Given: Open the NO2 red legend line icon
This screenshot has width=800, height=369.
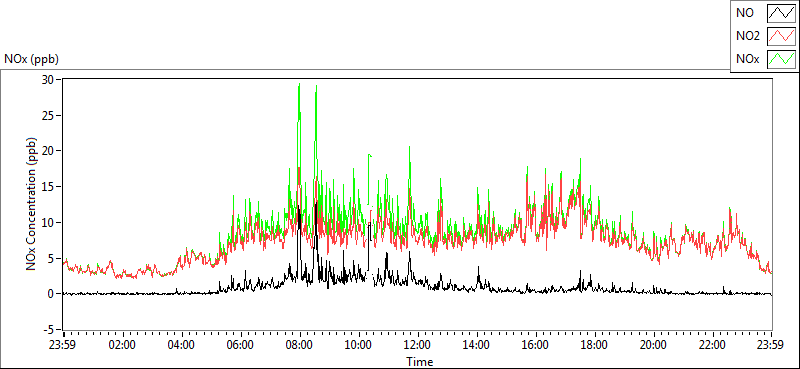Looking at the screenshot, I should [781, 37].
